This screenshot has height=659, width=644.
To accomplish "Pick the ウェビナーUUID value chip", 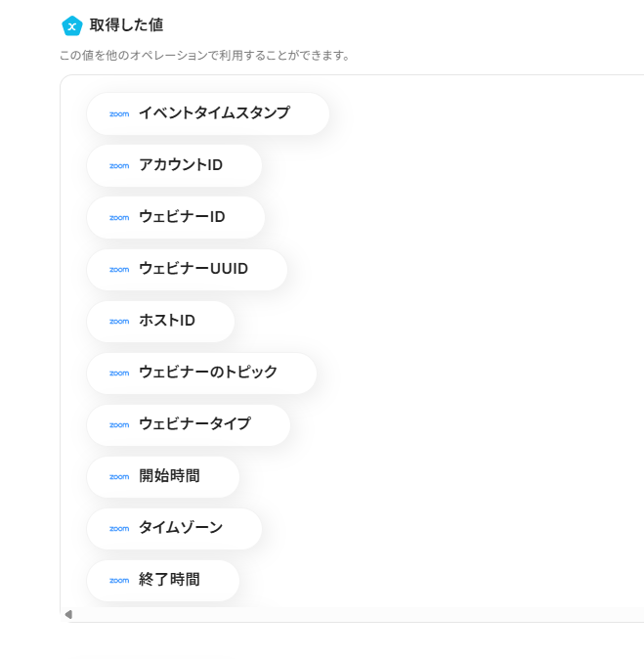I will point(188,270).
